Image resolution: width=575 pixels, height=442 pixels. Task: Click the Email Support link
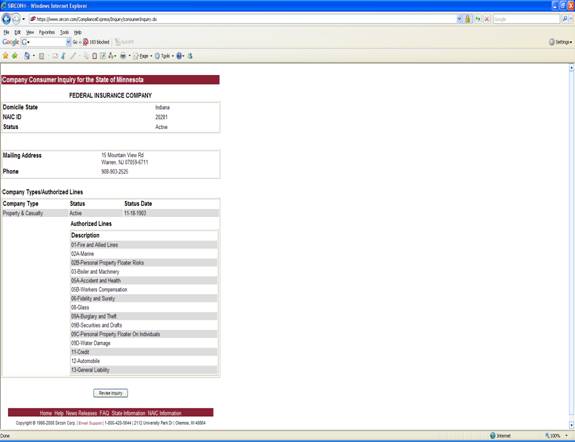[90, 423]
